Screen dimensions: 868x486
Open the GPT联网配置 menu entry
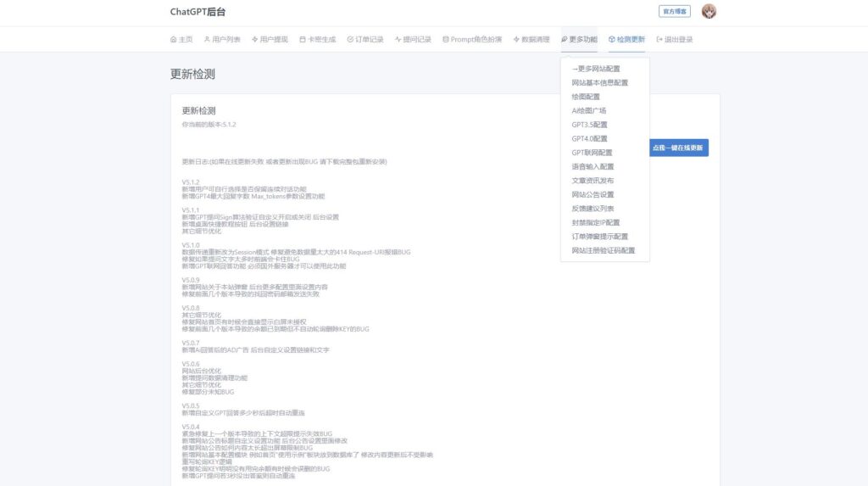coord(592,153)
